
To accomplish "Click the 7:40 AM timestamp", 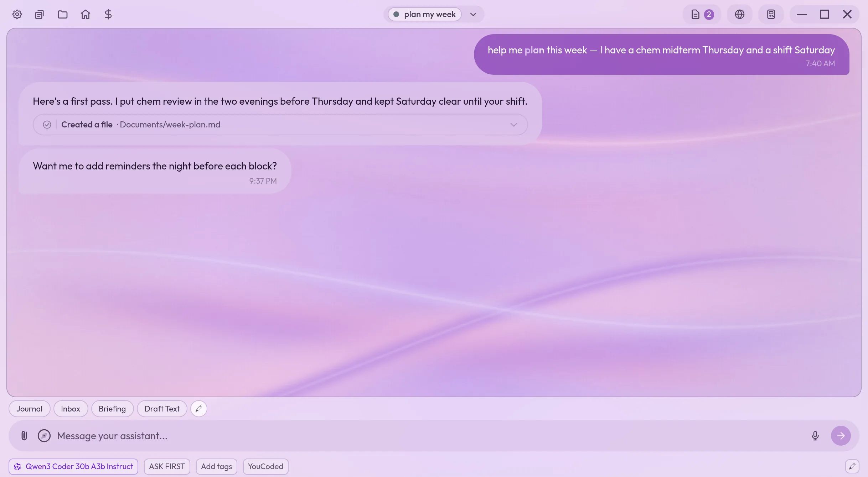I will pyautogui.click(x=820, y=63).
